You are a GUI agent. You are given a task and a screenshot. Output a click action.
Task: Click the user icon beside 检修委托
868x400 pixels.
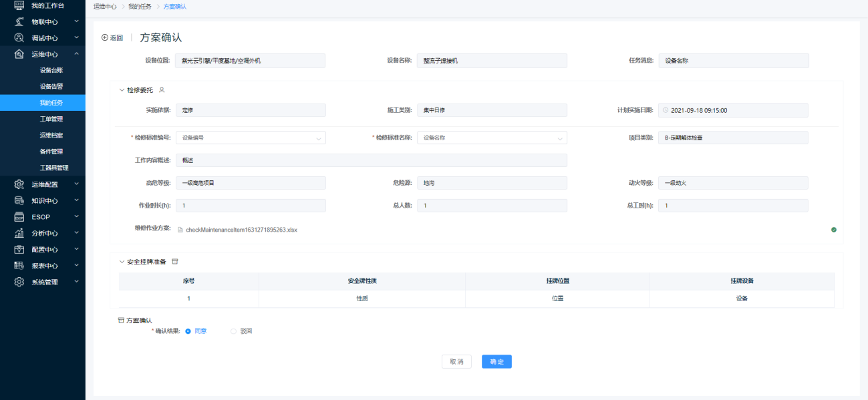pyautogui.click(x=162, y=89)
